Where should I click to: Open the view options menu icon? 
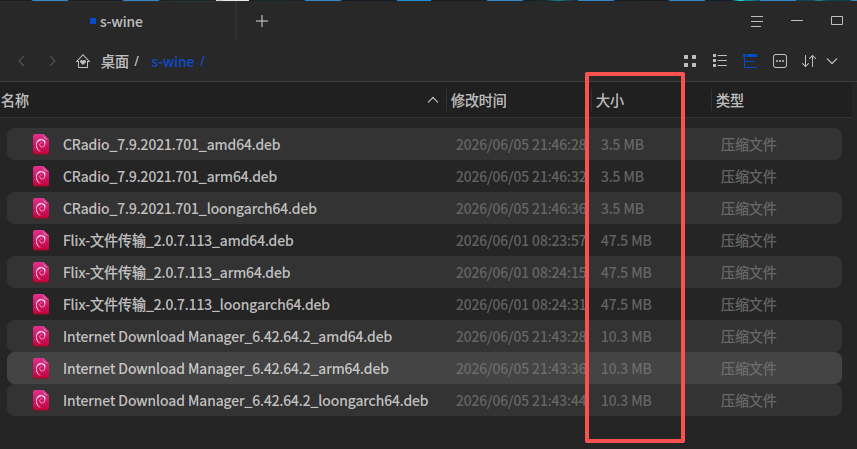pyautogui.click(x=780, y=61)
